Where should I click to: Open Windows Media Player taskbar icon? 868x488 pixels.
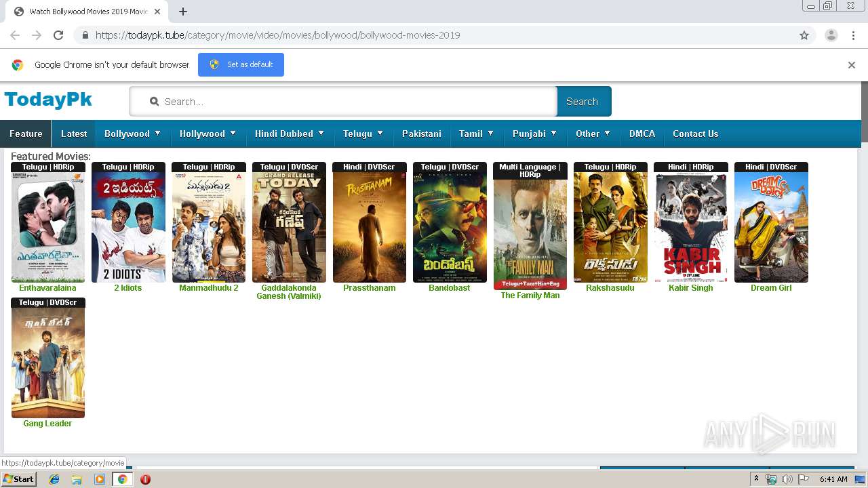[100, 479]
